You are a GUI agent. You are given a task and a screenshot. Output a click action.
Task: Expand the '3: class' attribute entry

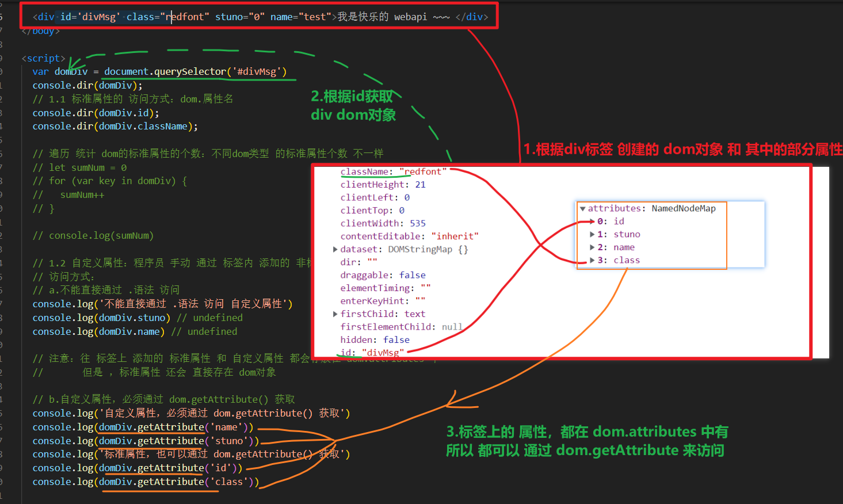pyautogui.click(x=593, y=260)
